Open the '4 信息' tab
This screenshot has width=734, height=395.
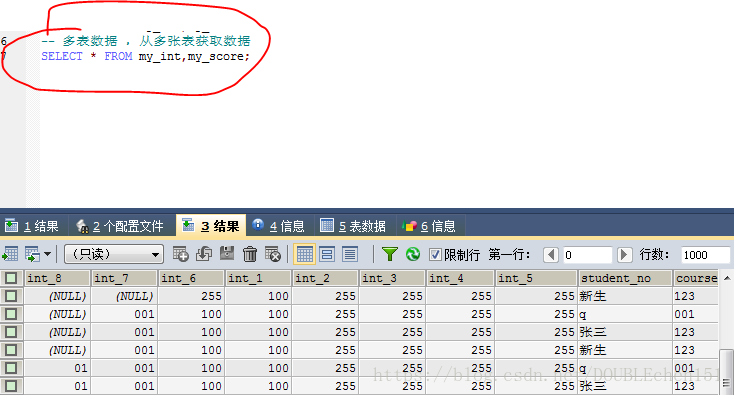(279, 226)
